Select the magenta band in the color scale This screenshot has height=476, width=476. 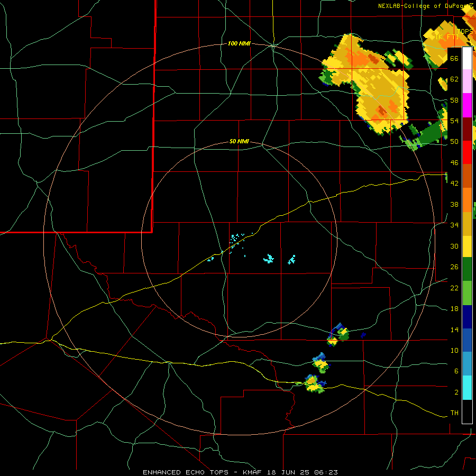pyautogui.click(x=467, y=105)
